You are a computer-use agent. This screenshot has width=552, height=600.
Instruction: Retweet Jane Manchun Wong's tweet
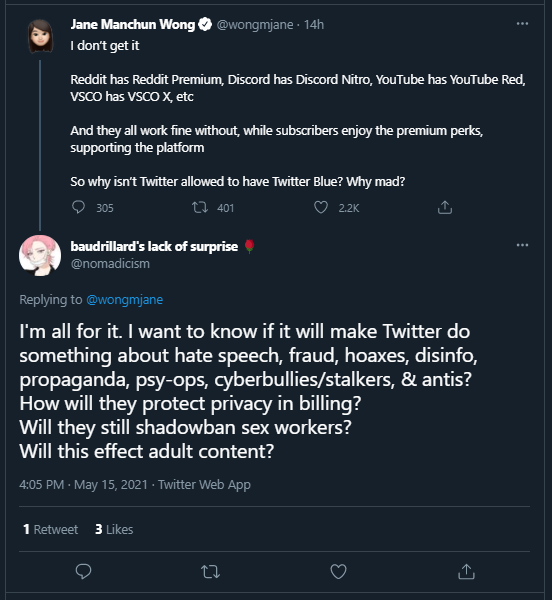coord(200,207)
